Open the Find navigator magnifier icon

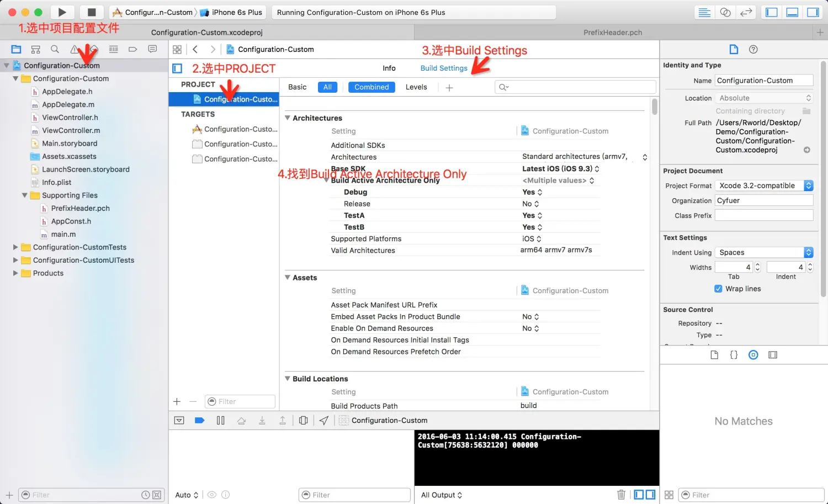pyautogui.click(x=55, y=49)
